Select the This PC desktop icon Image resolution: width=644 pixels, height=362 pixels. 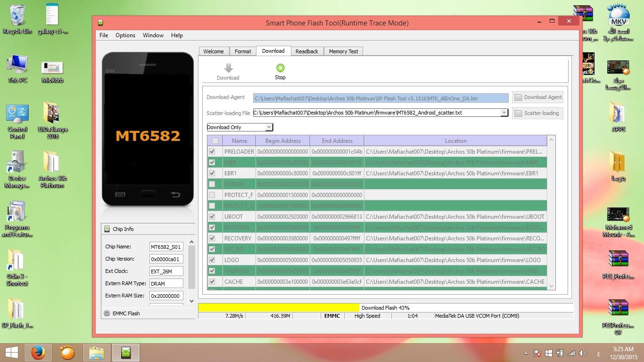(x=17, y=64)
